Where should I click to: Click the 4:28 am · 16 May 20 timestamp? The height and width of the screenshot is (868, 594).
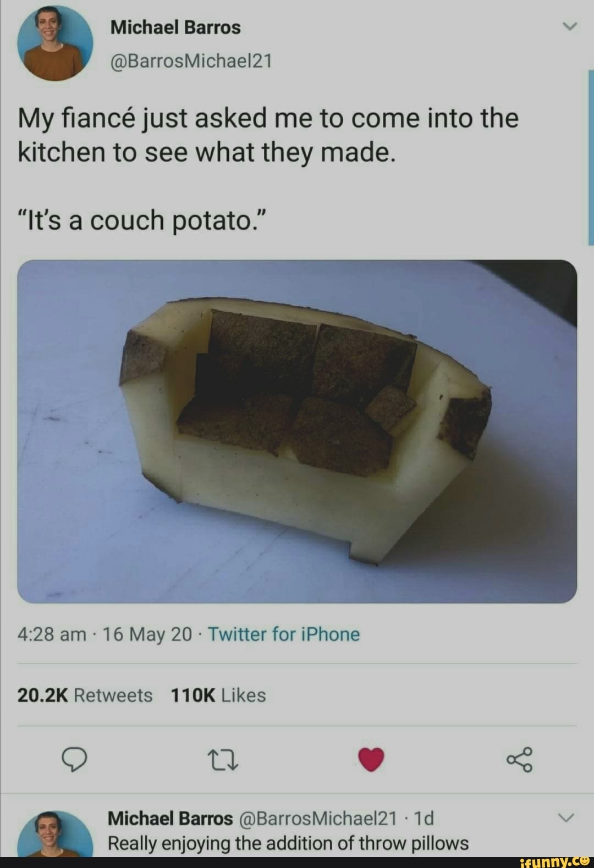[x=105, y=634]
